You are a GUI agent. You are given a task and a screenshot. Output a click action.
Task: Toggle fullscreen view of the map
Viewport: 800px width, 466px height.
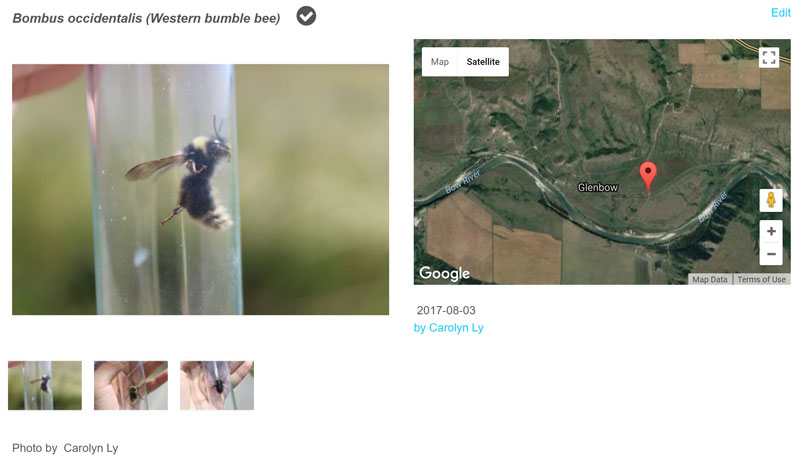tap(769, 57)
